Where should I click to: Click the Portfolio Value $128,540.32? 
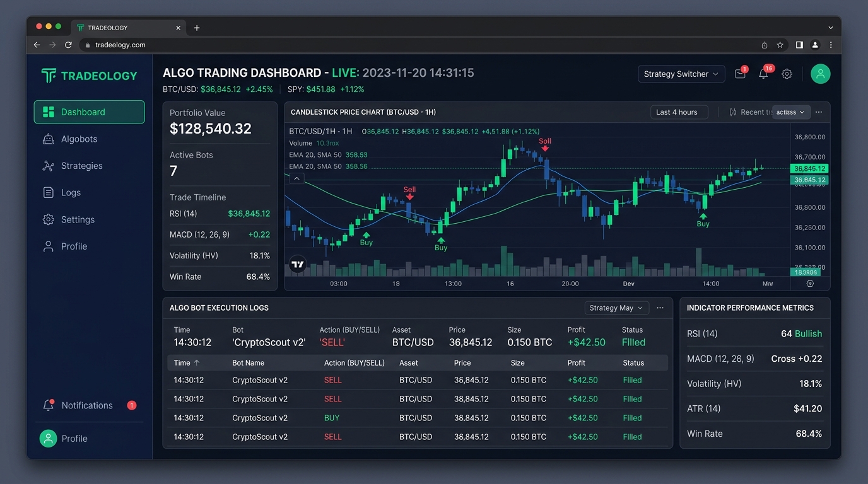[x=211, y=129]
